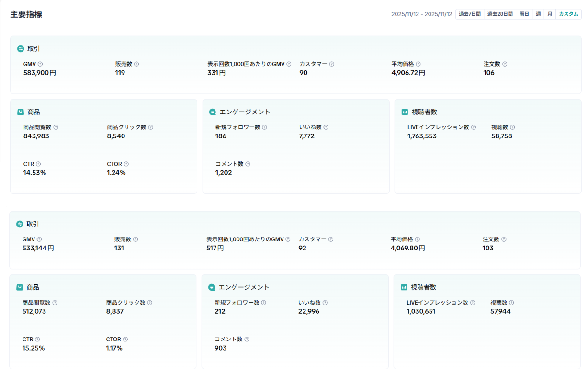Click help icon beside 販売数 above 119
The height and width of the screenshot is (385, 588).
point(136,64)
